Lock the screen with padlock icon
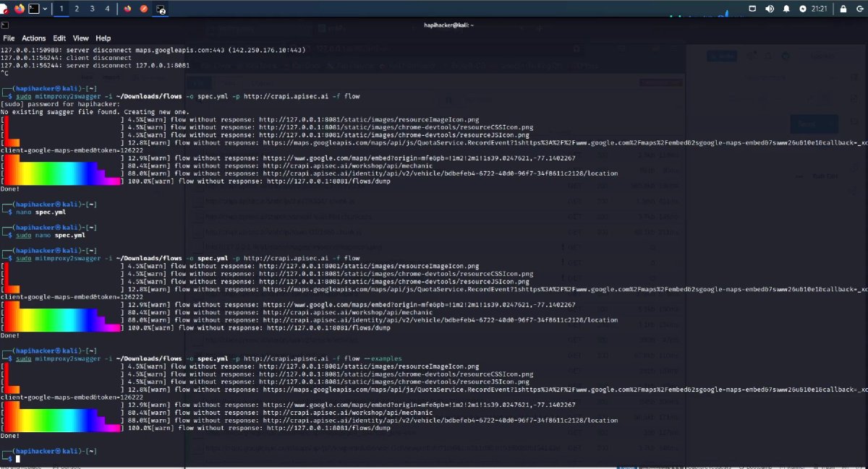Viewport: 868px width, 469px height. tap(843, 9)
